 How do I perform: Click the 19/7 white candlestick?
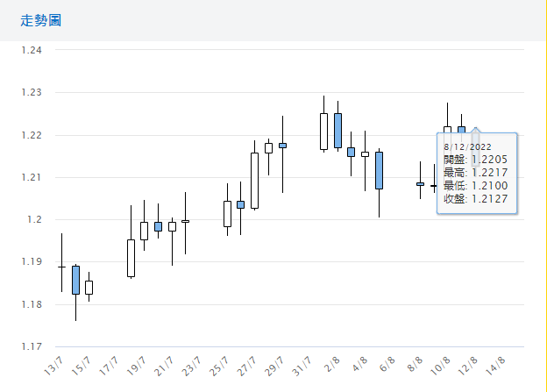point(144,231)
